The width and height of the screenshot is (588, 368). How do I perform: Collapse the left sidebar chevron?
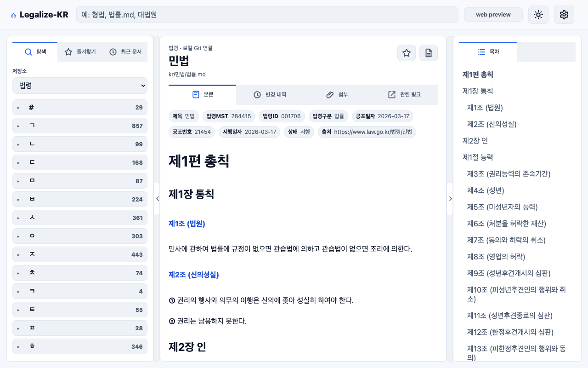(x=157, y=199)
